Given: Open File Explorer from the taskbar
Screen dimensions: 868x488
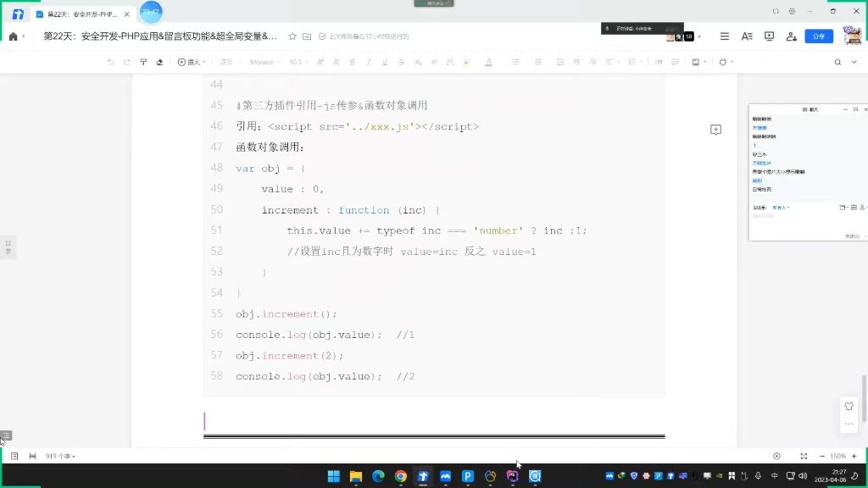Looking at the screenshot, I should pos(356,476).
